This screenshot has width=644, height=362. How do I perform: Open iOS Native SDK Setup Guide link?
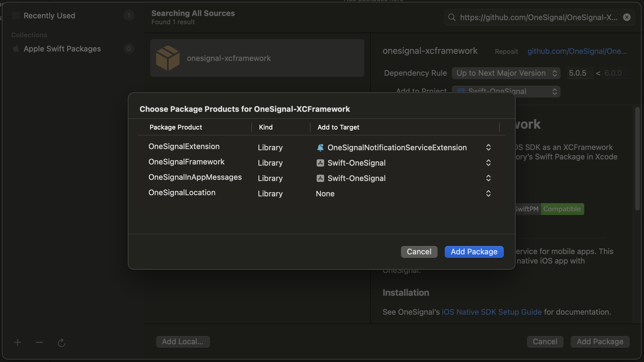click(492, 312)
